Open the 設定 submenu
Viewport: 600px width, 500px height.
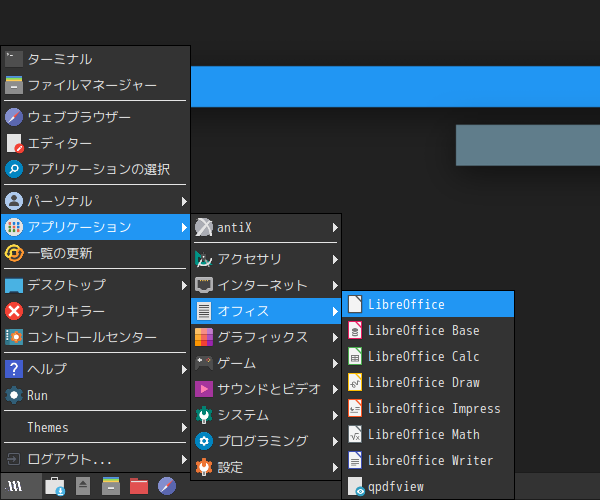click(266, 467)
